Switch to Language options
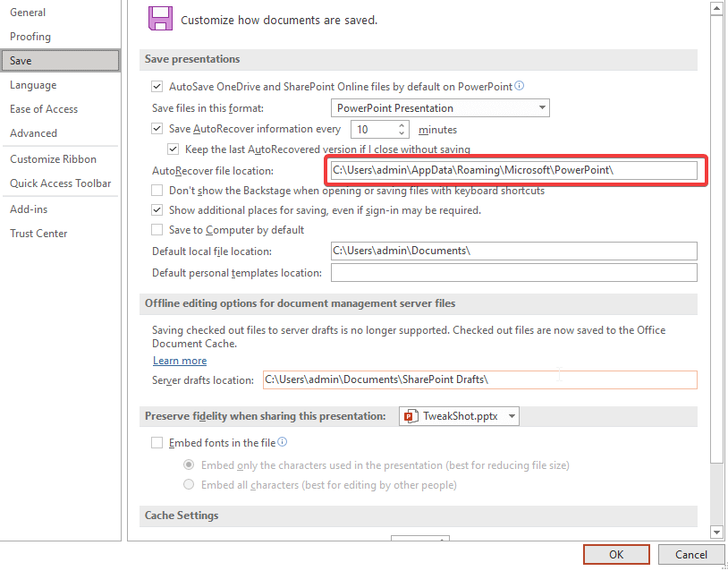 pos(60,85)
